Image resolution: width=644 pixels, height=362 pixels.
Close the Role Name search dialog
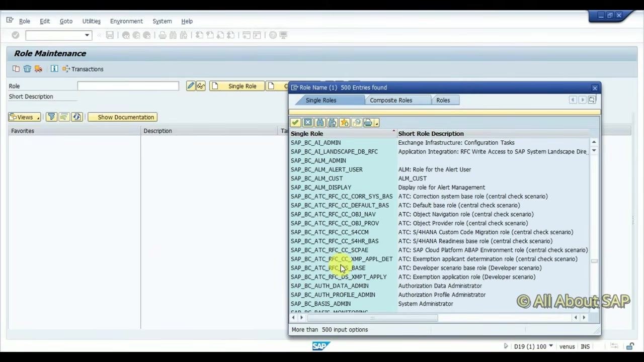[595, 88]
